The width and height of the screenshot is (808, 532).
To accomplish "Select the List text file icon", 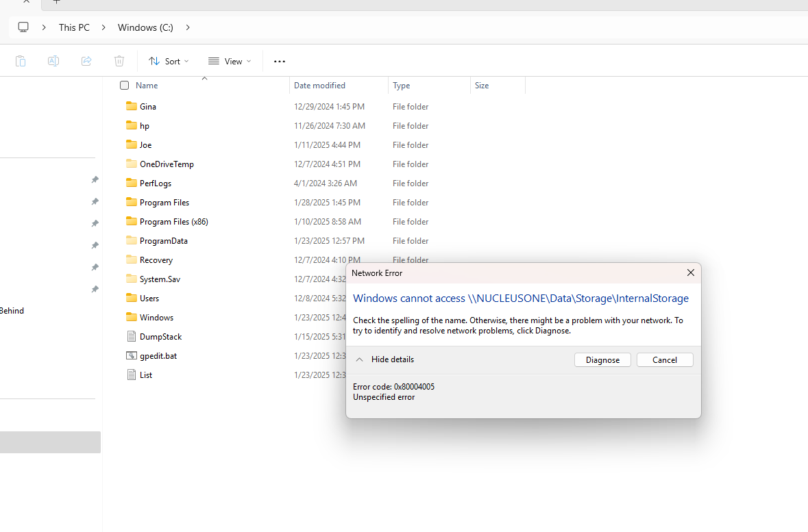I will pyautogui.click(x=132, y=375).
